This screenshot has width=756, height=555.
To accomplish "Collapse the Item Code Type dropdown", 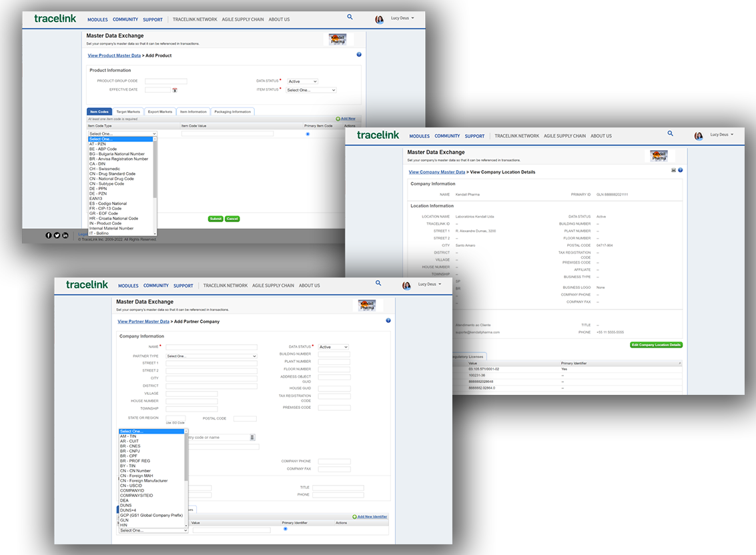I will [123, 133].
